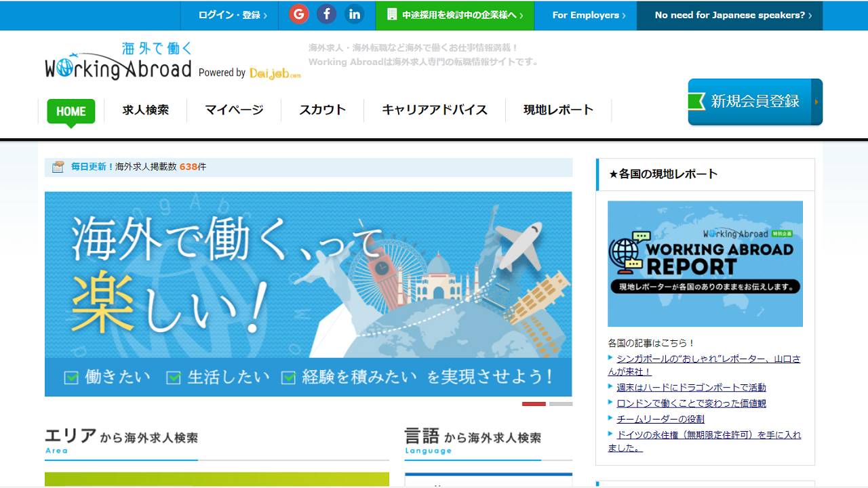Open article ロンドンで働くことで変わった価値観

(x=691, y=403)
